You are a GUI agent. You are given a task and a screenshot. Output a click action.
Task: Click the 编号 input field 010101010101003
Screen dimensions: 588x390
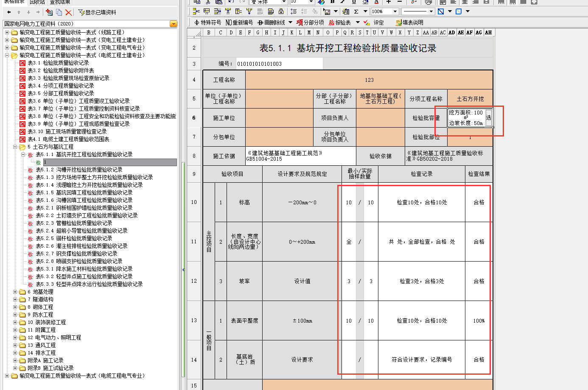[x=280, y=64]
